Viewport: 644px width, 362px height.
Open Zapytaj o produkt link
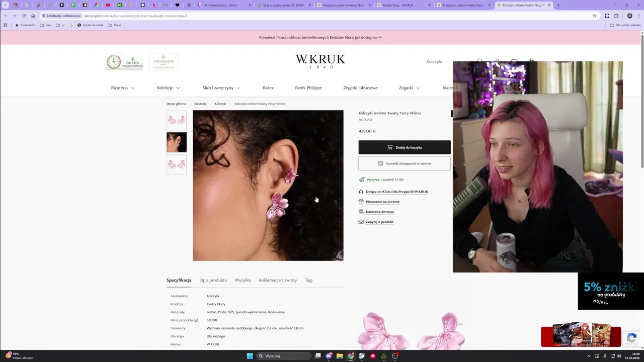pyautogui.click(x=379, y=222)
